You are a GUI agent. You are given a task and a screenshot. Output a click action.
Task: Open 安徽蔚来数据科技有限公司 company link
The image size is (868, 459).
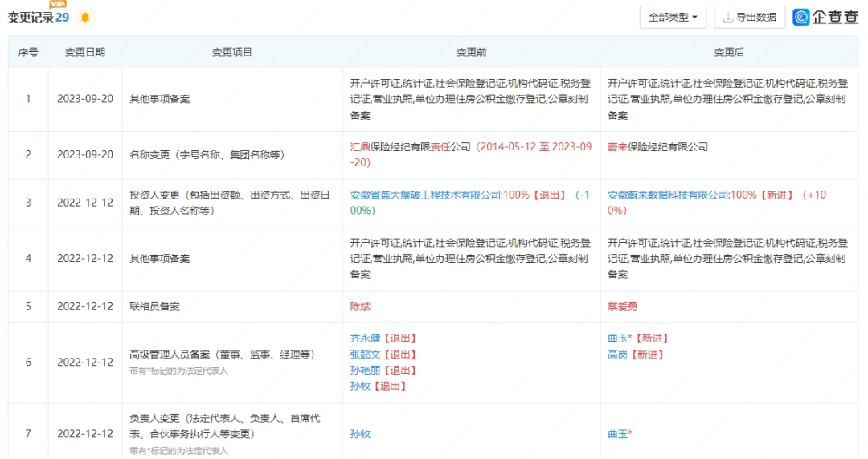click(x=668, y=195)
